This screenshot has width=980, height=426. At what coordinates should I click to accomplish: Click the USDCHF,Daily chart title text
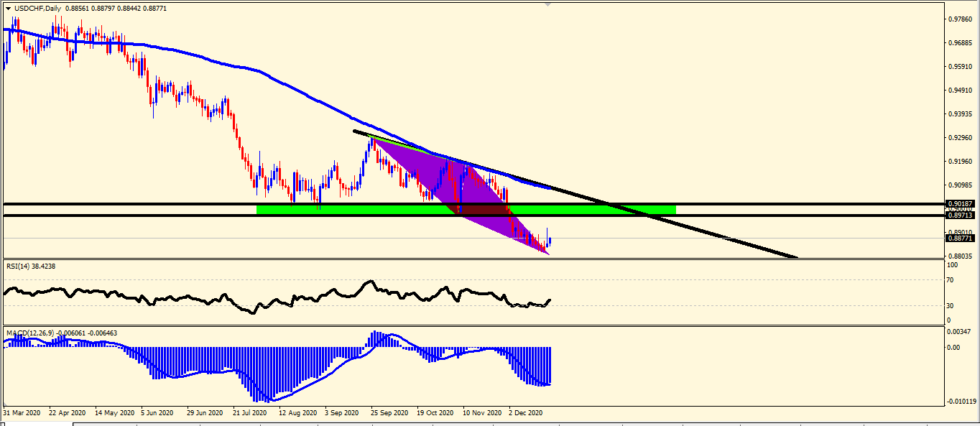[x=37, y=8]
